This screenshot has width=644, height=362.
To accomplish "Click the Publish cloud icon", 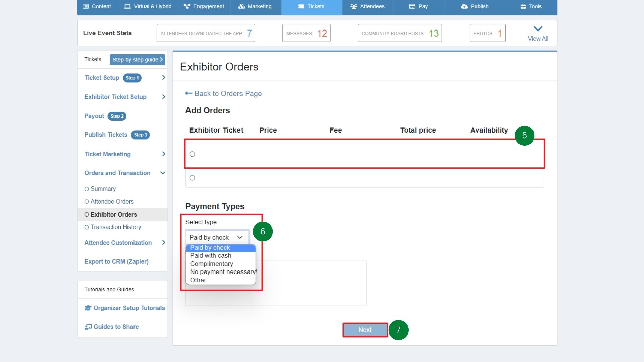I will coord(464,6).
